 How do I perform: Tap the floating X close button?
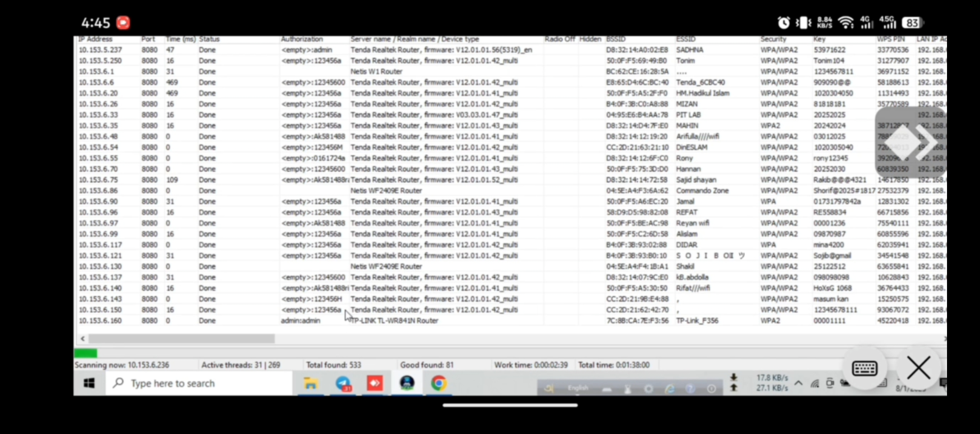point(919,368)
